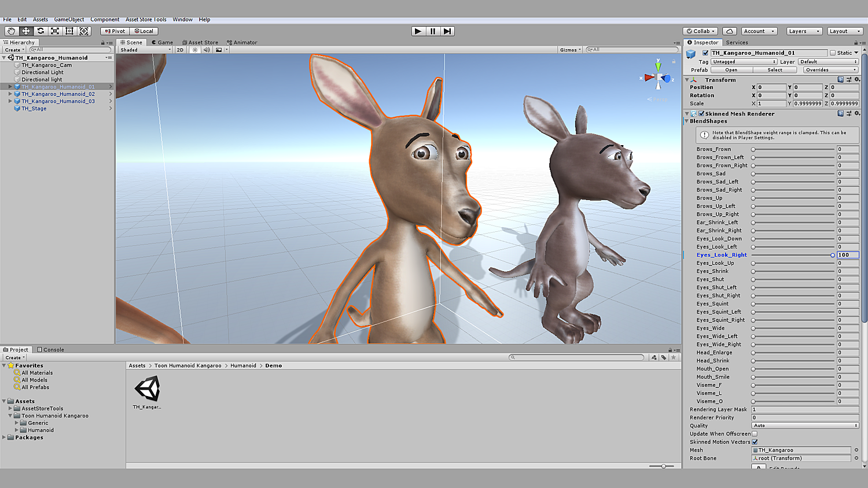The height and width of the screenshot is (488, 868).
Task: Disable the Skinned Mesh Renderer checkbox
Action: 701,114
